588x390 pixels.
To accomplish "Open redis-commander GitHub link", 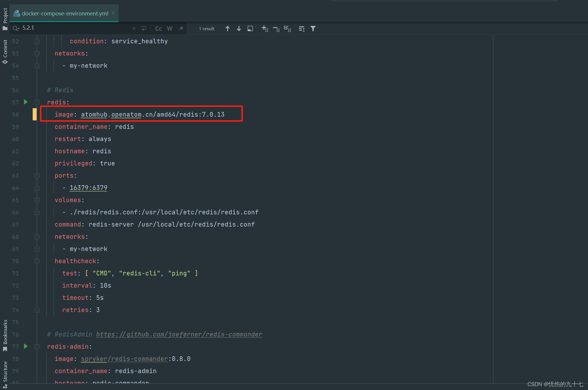I will pos(179,334).
